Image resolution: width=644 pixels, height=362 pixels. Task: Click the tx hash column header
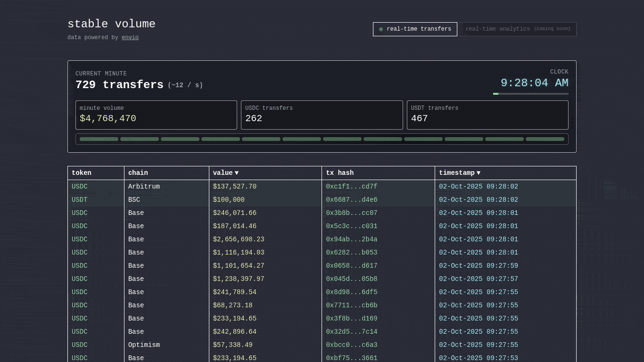click(x=340, y=173)
